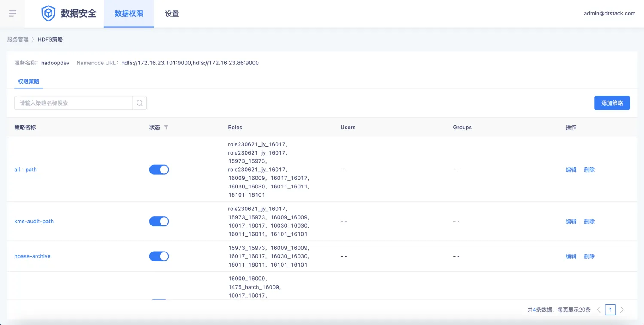Click the 服务管理 breadcrumb
This screenshot has width=644, height=325.
(18, 39)
